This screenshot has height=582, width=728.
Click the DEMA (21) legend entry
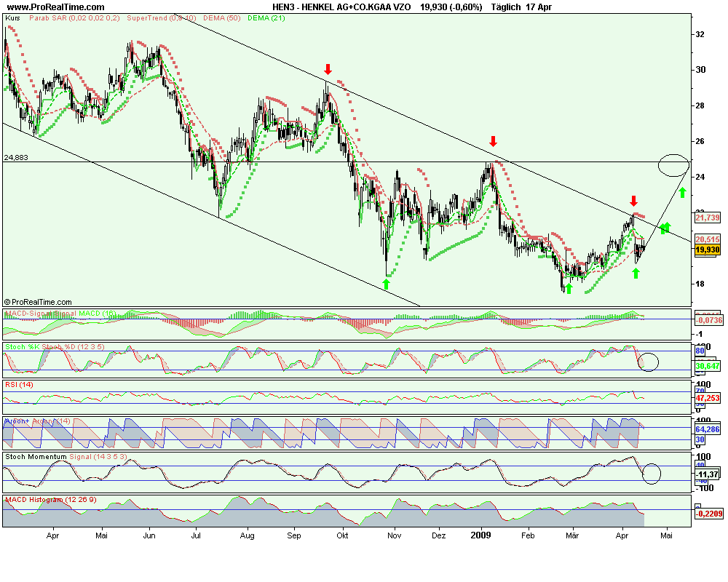[x=266, y=18]
